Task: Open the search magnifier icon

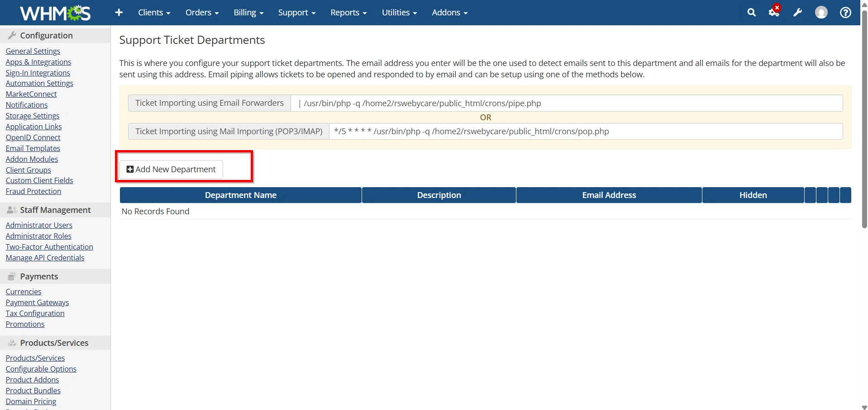Action: (x=751, y=13)
